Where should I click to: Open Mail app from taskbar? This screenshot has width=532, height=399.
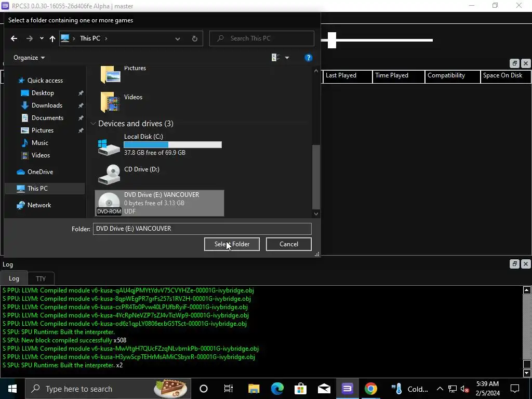pyautogui.click(x=324, y=389)
